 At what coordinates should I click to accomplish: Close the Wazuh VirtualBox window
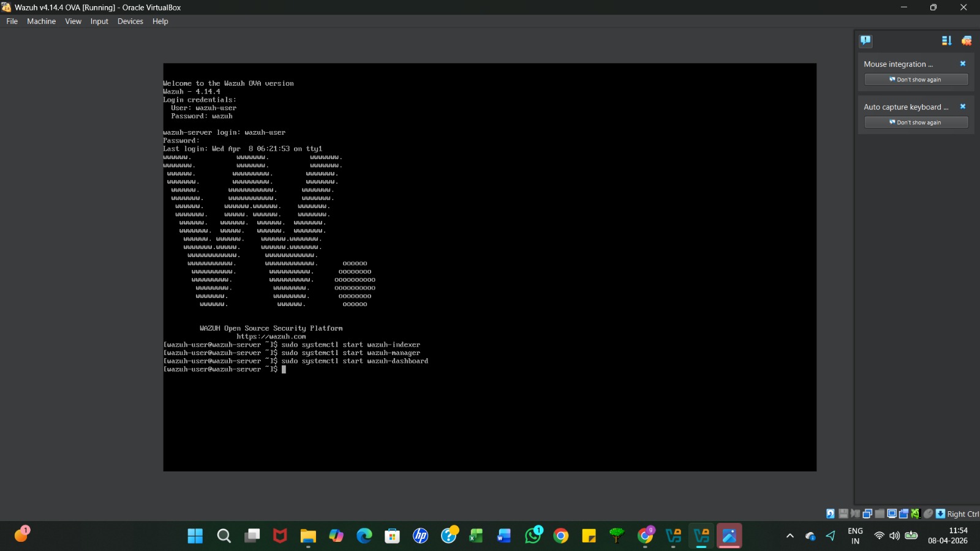[x=963, y=7]
